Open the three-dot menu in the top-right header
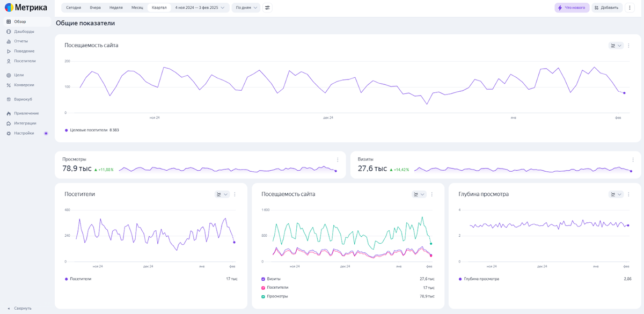644x314 pixels. [630, 8]
